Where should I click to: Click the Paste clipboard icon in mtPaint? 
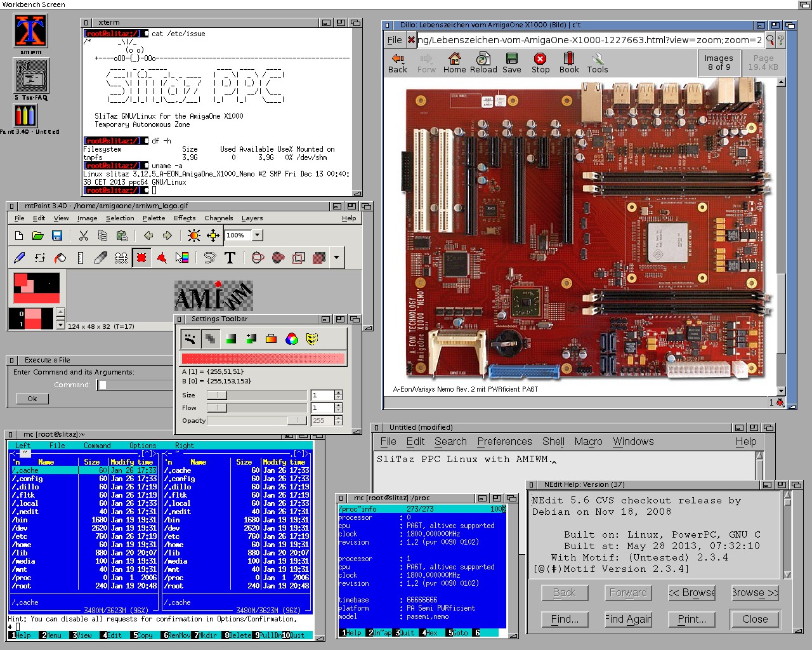pos(122,235)
